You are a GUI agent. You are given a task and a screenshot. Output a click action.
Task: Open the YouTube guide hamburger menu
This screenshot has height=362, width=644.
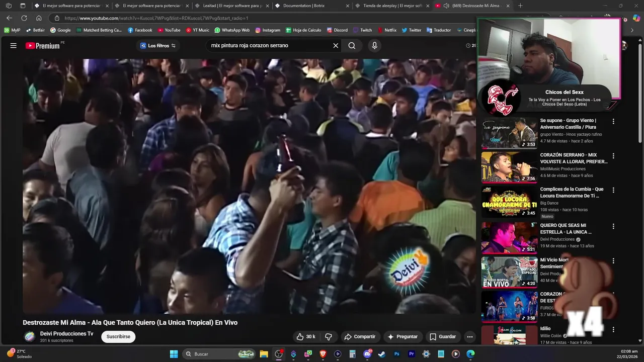(x=14, y=46)
